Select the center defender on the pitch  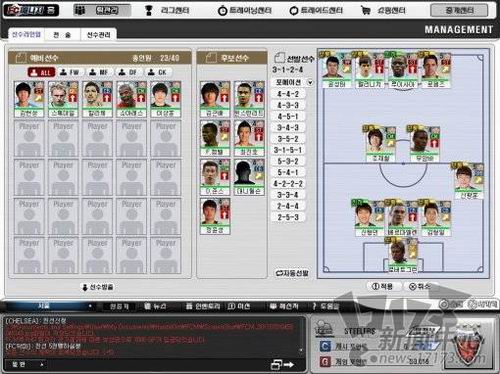402,218
